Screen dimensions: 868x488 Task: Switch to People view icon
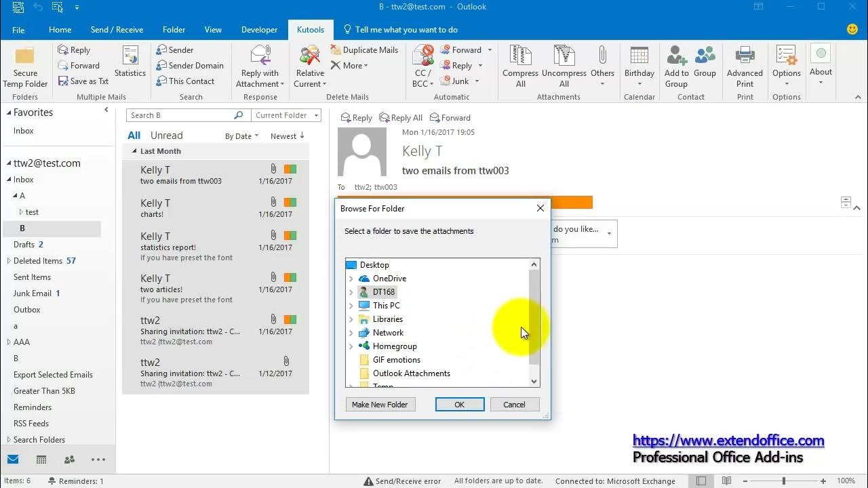[69, 460]
